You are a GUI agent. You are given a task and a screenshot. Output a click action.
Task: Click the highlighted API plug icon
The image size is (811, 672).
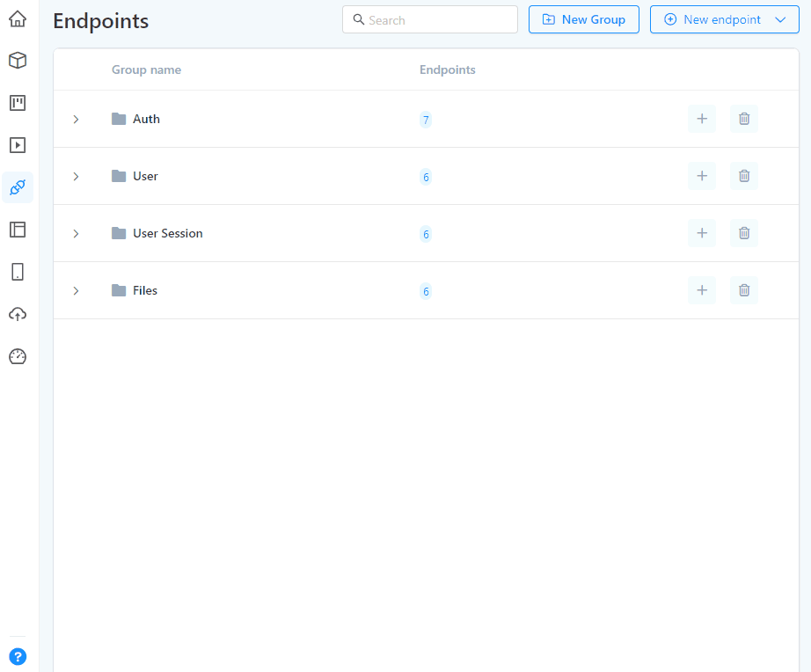pos(18,187)
